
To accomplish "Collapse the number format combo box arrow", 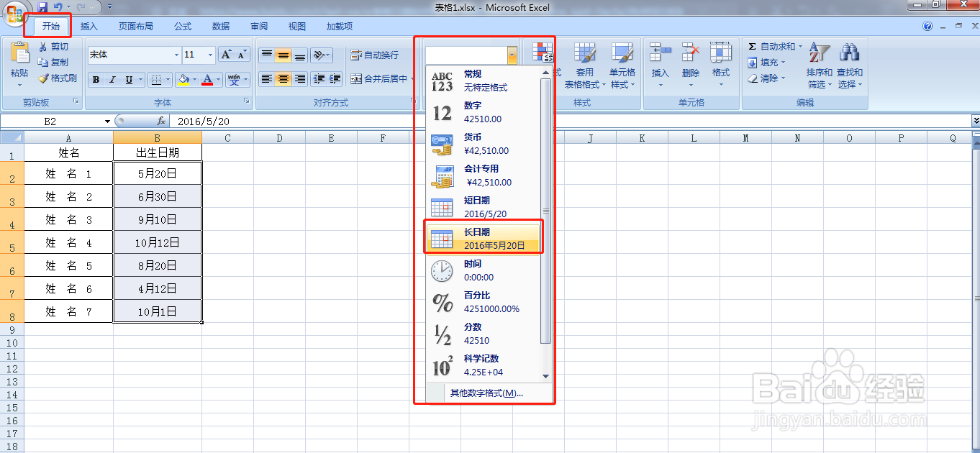I will tap(512, 55).
